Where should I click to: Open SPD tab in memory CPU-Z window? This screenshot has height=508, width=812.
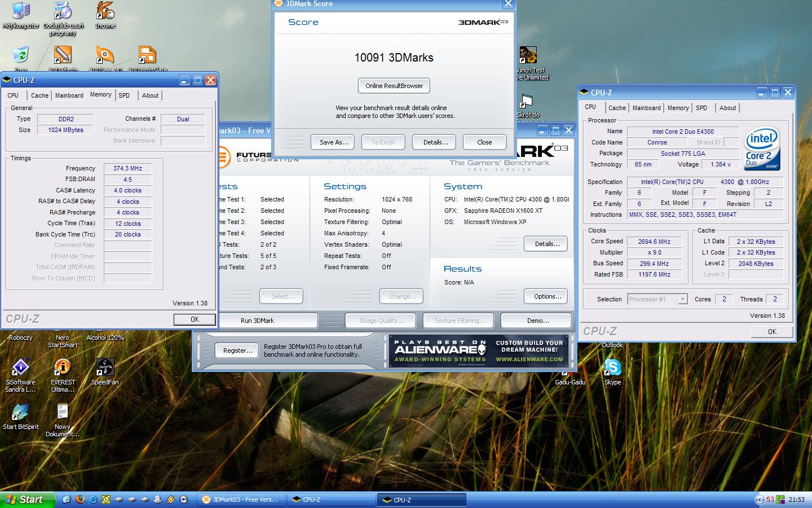124,95
